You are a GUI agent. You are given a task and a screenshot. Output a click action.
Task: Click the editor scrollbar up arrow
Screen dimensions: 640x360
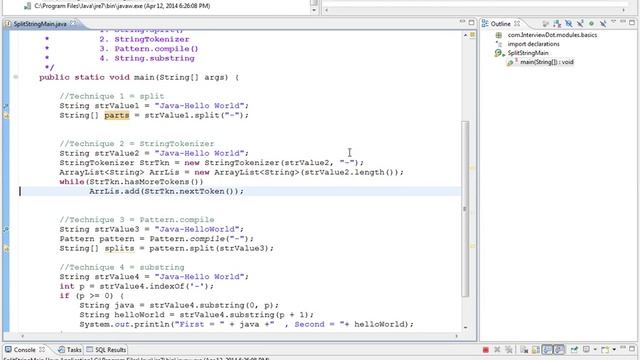465,35
